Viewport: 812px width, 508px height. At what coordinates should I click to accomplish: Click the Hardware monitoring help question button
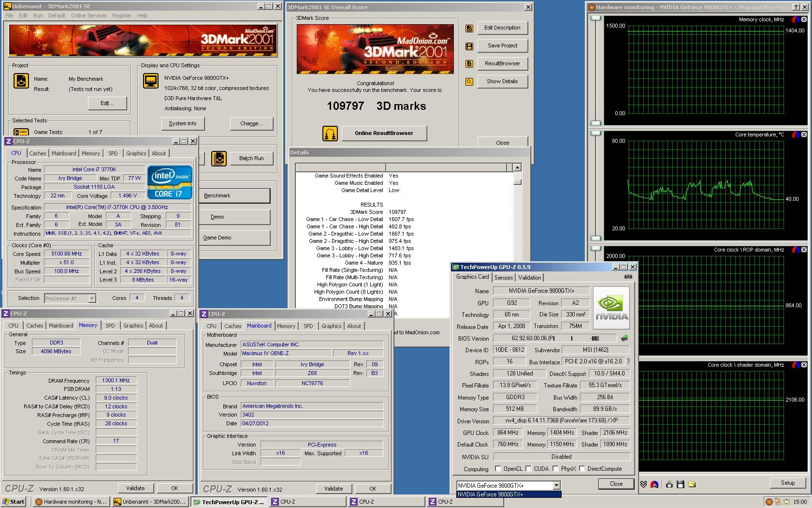[x=796, y=7]
